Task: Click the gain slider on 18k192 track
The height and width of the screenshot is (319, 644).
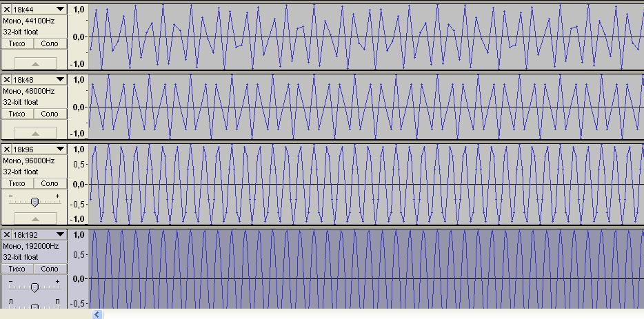Action: click(x=34, y=287)
